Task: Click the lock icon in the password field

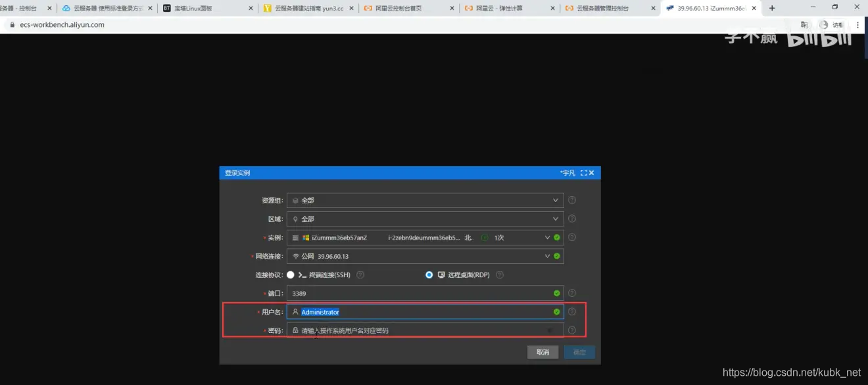Action: (x=296, y=330)
